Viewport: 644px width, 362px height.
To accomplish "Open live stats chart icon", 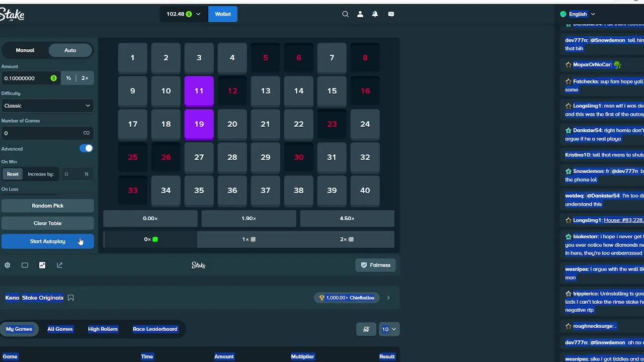I will (x=42, y=265).
